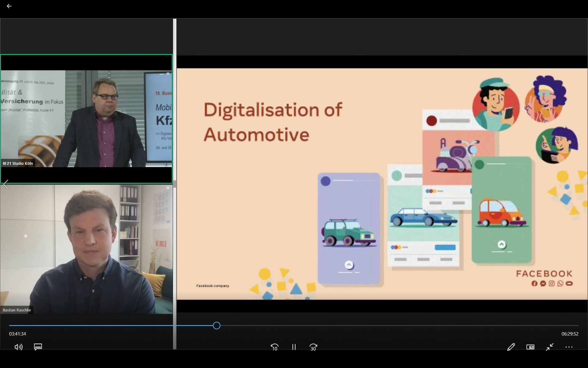Click the seek bar position handle
588x368 pixels.
tap(217, 325)
